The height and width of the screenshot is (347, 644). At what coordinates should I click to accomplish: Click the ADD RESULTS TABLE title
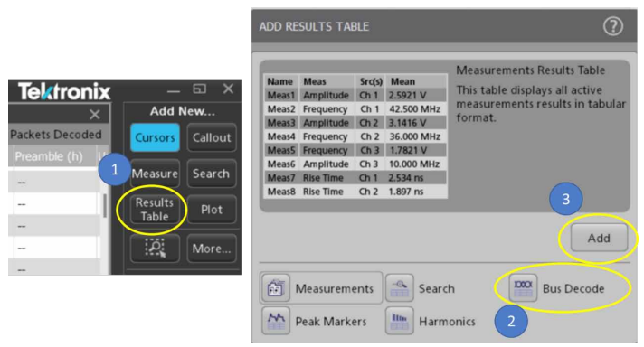click(314, 27)
